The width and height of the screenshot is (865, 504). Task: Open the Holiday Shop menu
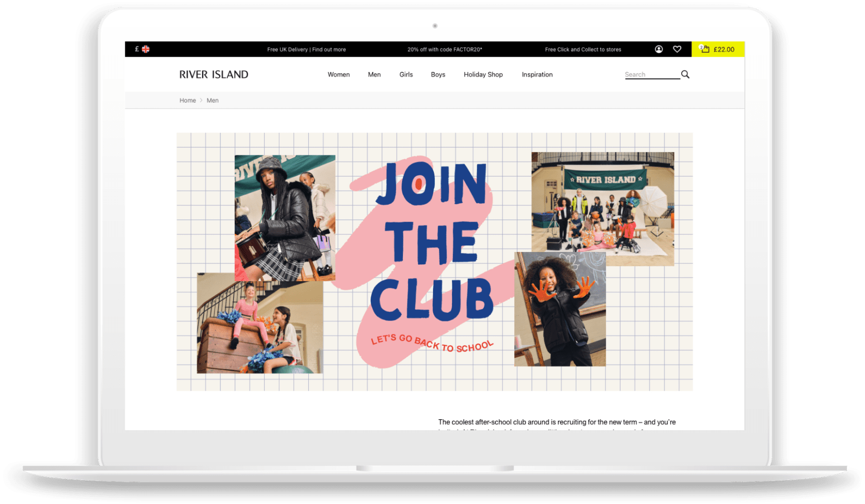(x=483, y=74)
